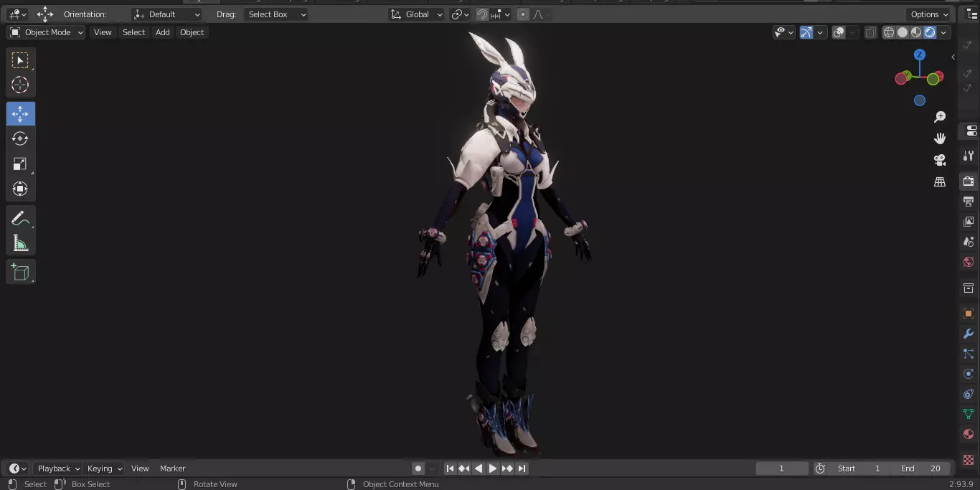Open the Scene properties tab

click(969, 242)
